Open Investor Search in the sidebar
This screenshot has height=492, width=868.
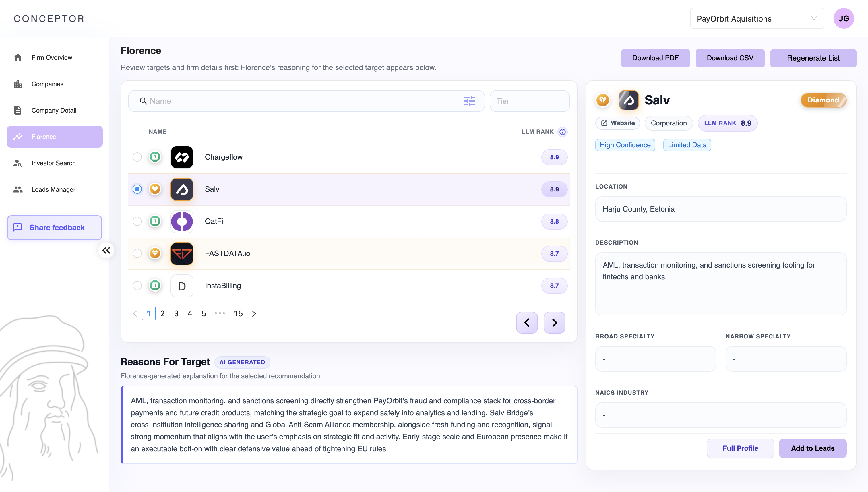55,163
